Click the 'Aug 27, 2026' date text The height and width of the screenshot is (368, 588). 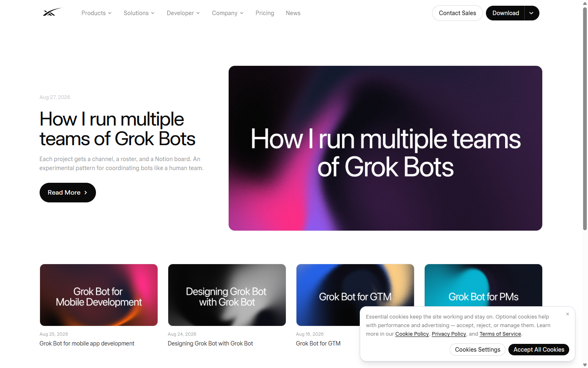click(55, 97)
